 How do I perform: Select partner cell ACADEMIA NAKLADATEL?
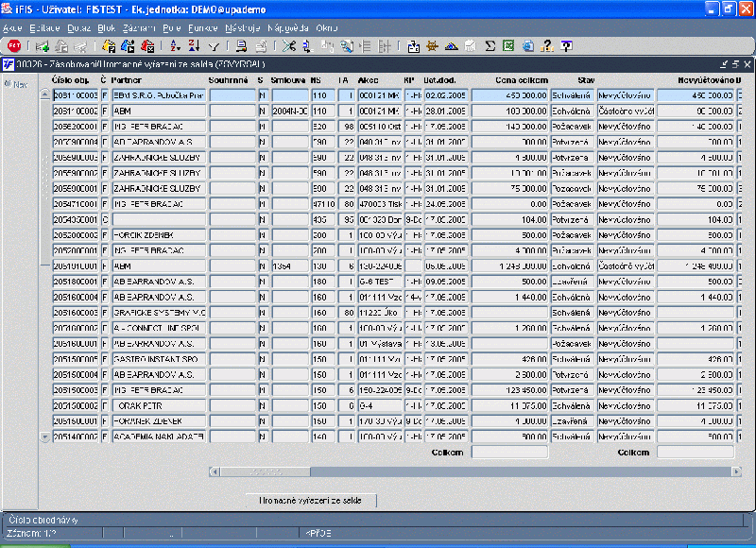pos(159,437)
